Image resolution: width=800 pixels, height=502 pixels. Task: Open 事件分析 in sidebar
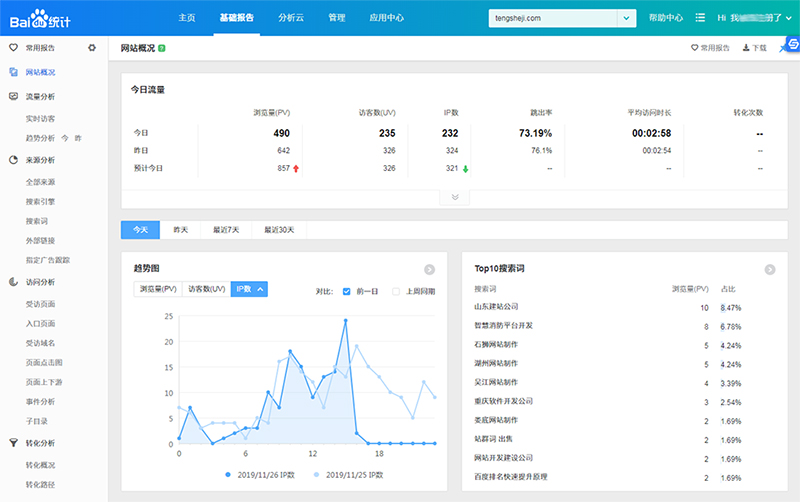point(40,401)
